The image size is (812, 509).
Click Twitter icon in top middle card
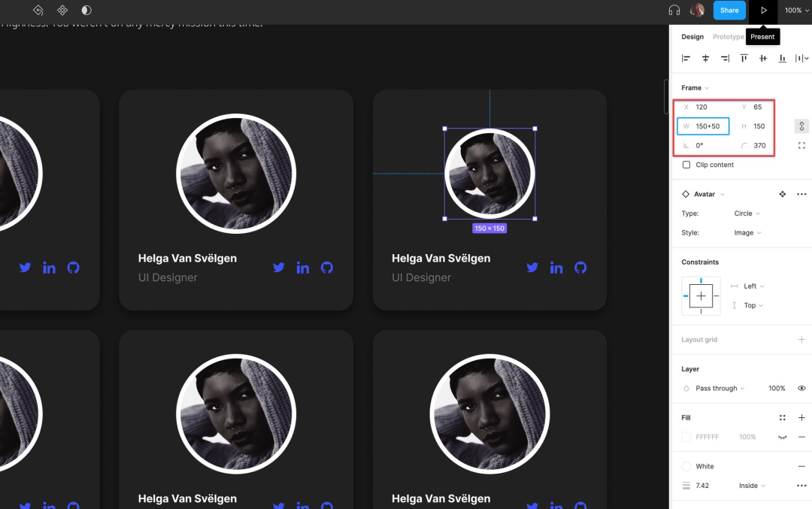[x=279, y=268]
